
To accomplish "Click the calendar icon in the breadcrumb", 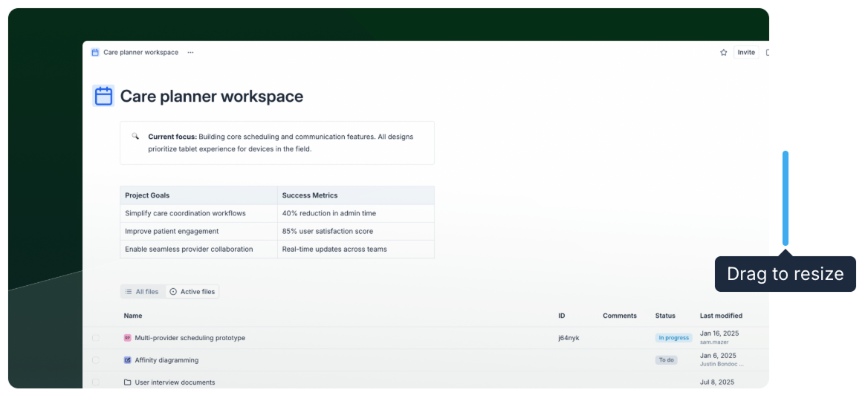I will pos(95,53).
